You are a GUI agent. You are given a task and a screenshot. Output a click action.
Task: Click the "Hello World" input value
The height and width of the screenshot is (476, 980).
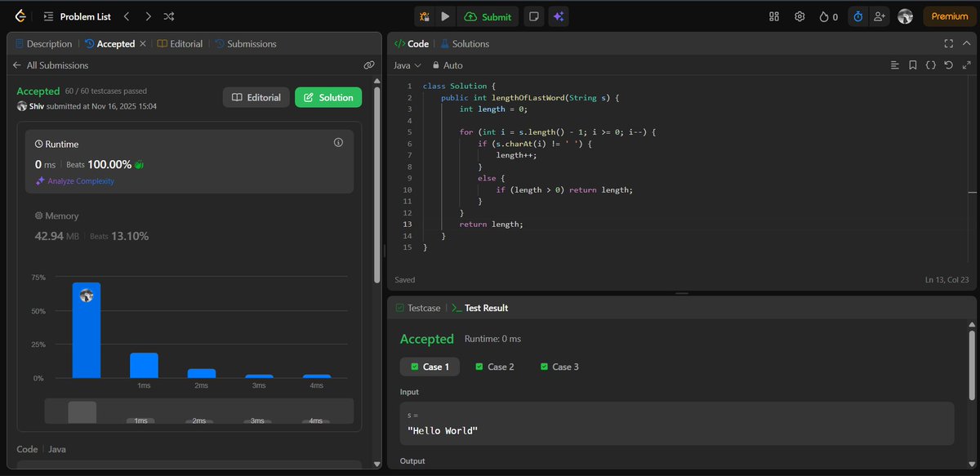tap(442, 430)
